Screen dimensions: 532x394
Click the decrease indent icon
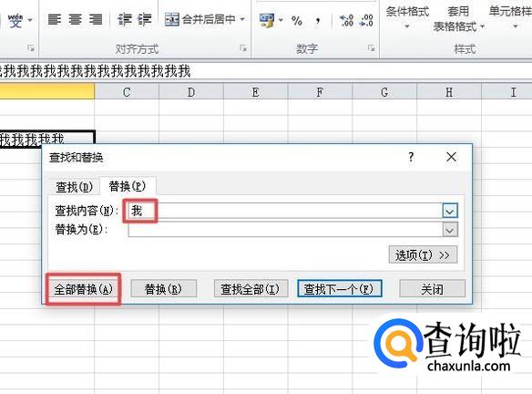(125, 19)
